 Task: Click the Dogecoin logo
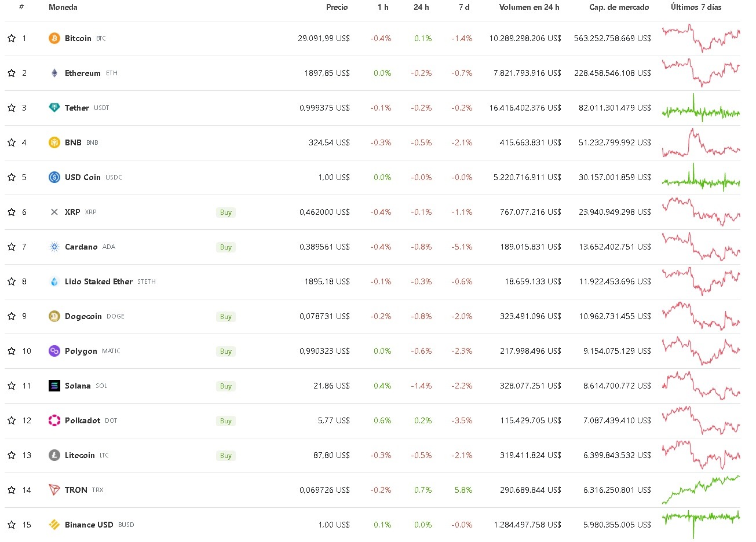coord(54,316)
